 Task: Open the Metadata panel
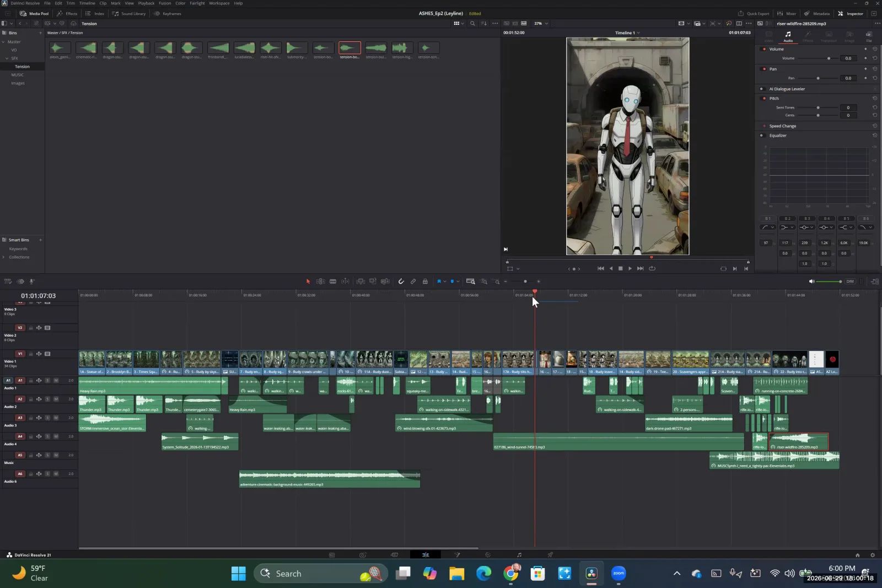[817, 13]
